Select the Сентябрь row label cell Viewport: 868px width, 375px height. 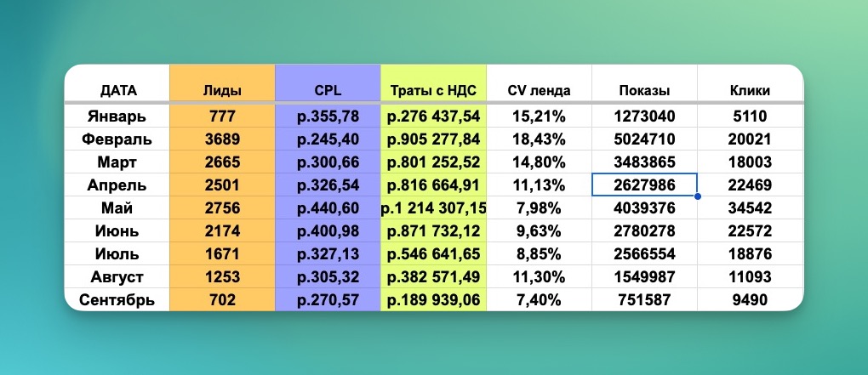pyautogui.click(x=117, y=299)
